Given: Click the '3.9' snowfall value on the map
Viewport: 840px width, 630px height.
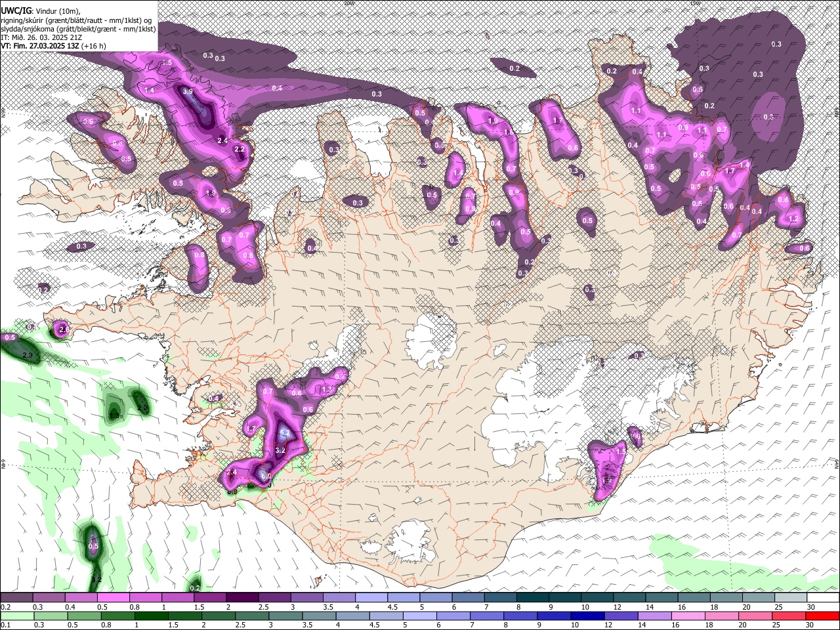Looking at the screenshot, I should (188, 92).
